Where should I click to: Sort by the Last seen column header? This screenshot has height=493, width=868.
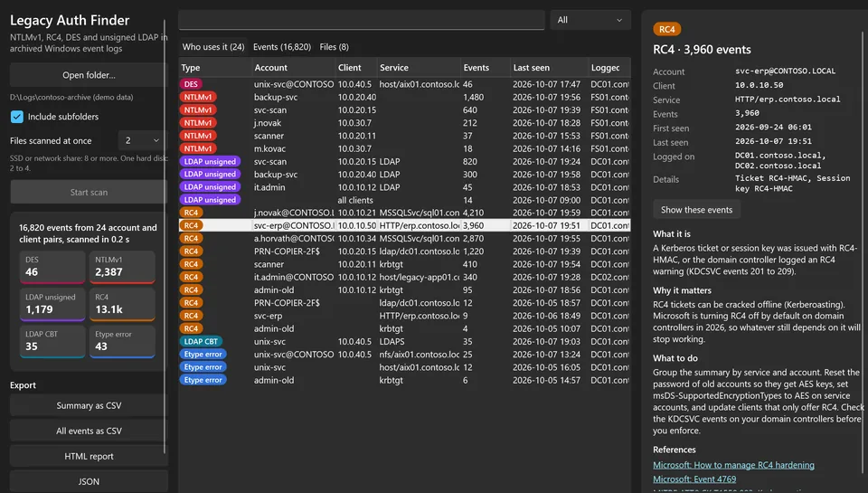[x=550, y=68]
